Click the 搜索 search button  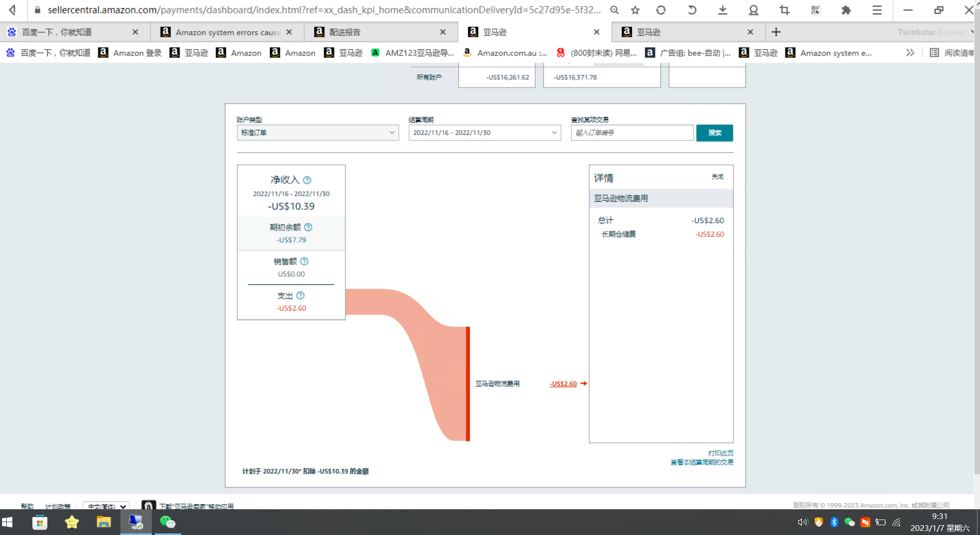tap(714, 133)
